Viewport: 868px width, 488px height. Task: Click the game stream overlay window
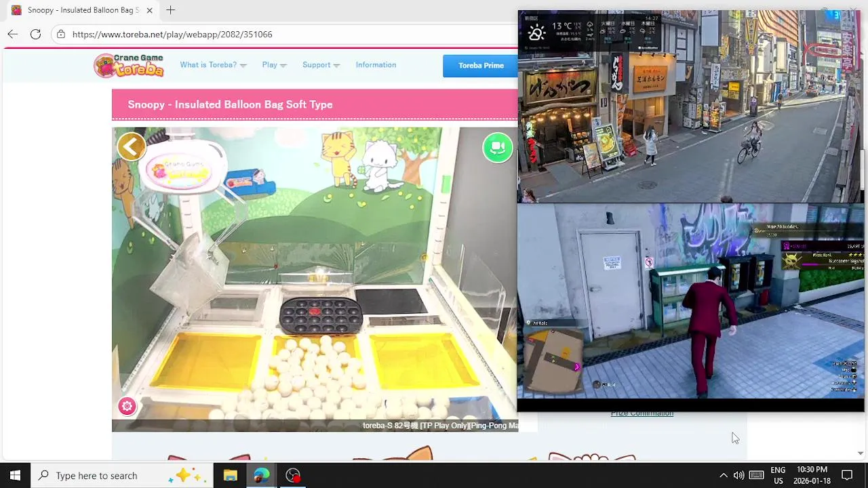[x=690, y=302]
